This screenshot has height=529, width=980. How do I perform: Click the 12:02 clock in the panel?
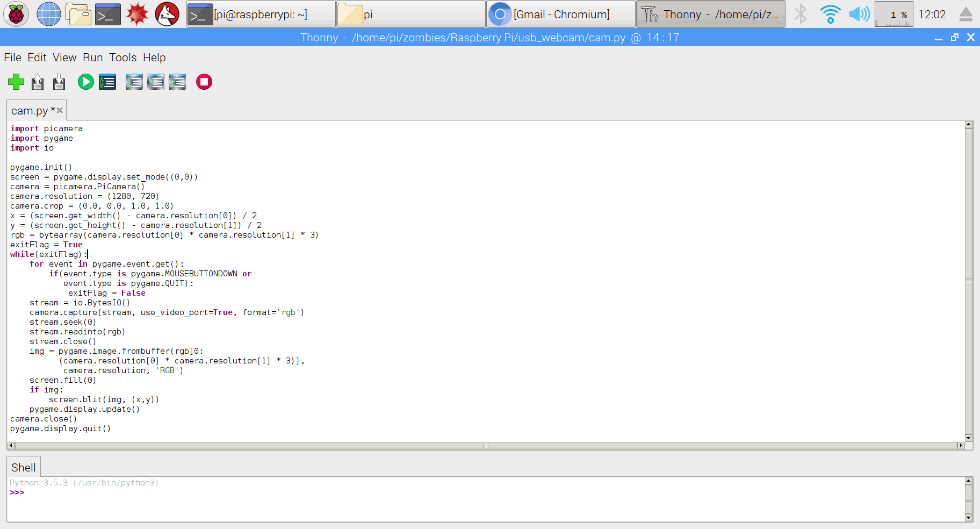932,15
